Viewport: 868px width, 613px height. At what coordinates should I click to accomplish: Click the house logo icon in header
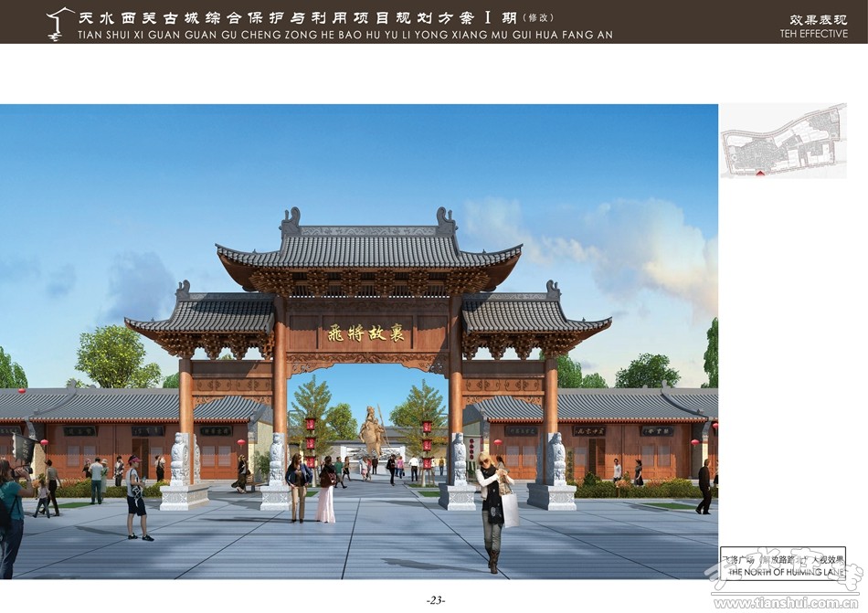60,23
